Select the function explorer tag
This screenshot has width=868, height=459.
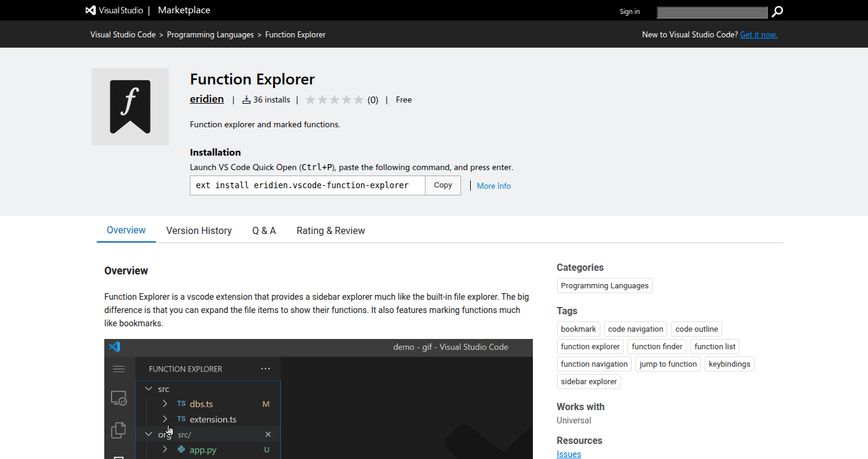(590, 346)
